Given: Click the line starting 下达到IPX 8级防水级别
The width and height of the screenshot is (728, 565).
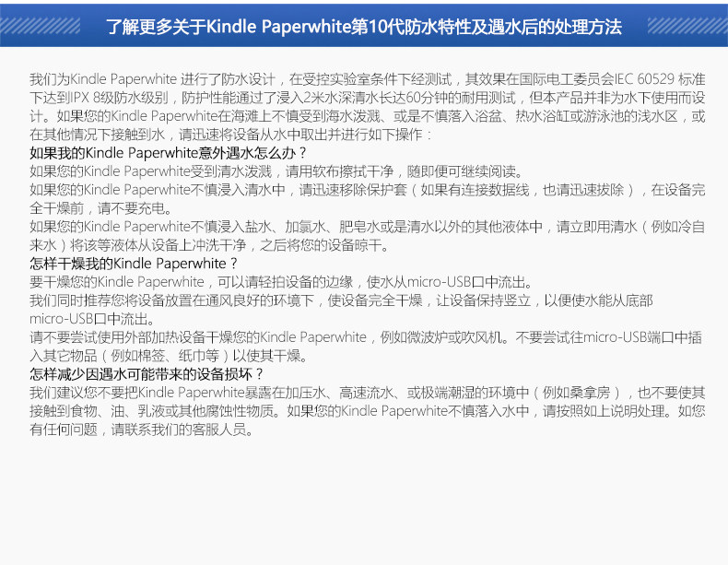Looking at the screenshot, I should coord(368,98).
